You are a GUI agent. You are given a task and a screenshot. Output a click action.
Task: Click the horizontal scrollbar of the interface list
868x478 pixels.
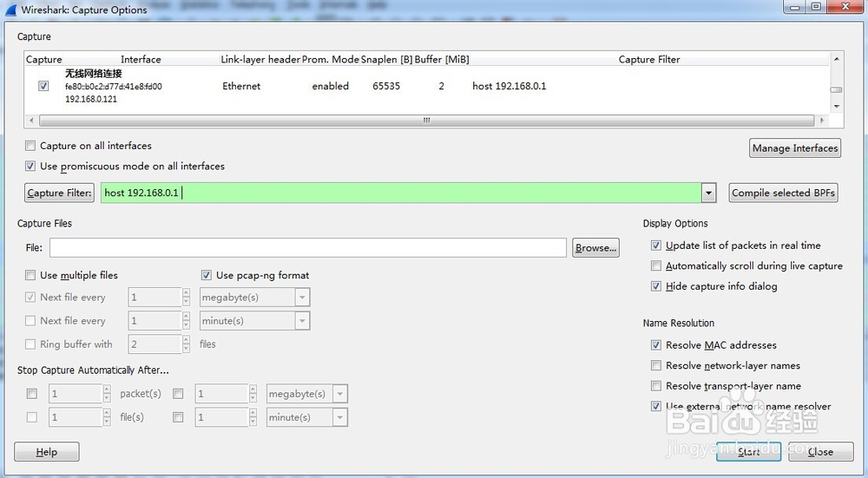tap(427, 120)
